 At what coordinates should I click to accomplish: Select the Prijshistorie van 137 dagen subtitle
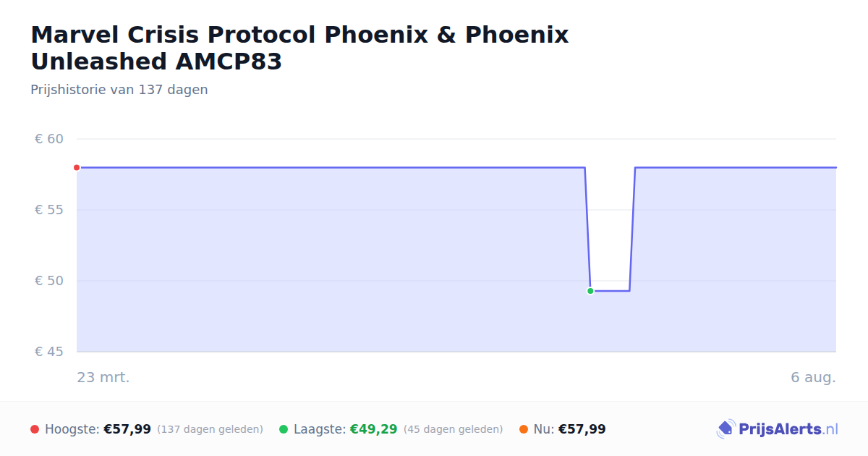[x=119, y=90]
